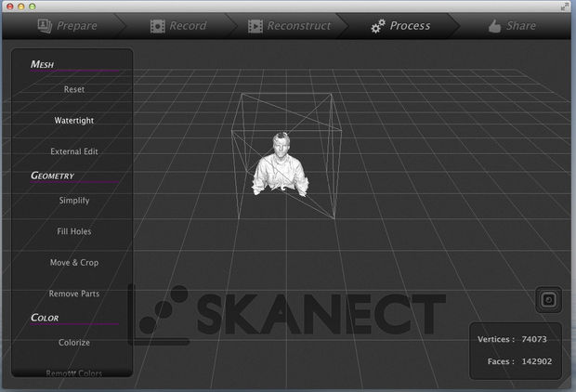Close the Skanect window
Viewport: 576px width, 392px height.
[x=10, y=7]
